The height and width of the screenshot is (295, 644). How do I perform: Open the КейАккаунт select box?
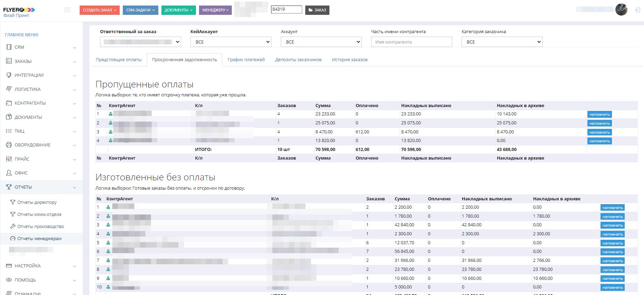tap(231, 42)
